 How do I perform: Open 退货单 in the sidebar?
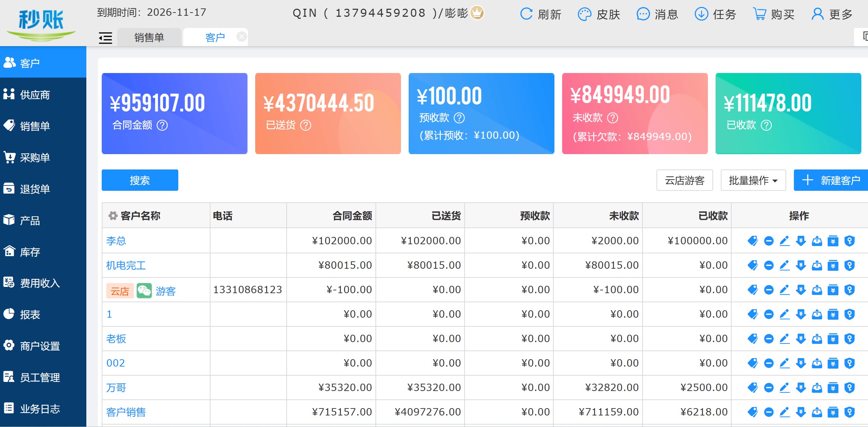coord(43,189)
